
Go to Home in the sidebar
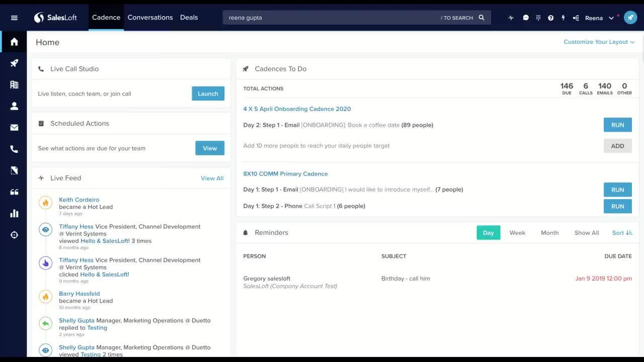[x=14, y=42]
